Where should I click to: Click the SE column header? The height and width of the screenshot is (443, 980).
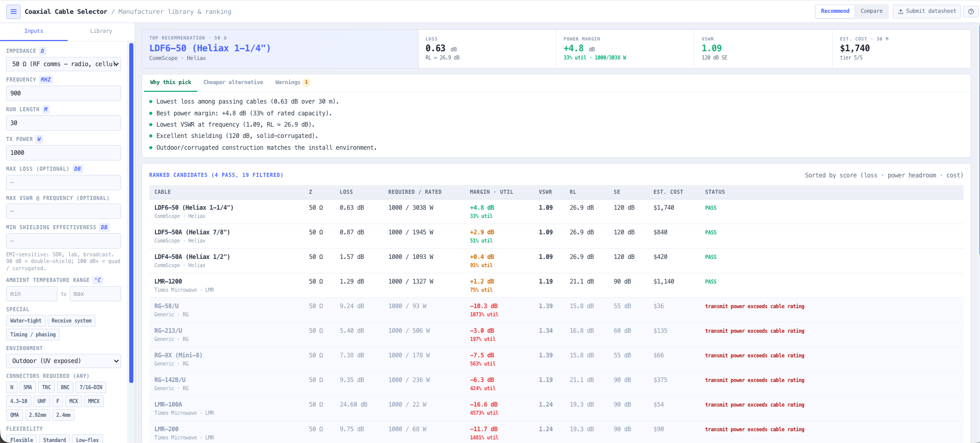[x=617, y=192]
